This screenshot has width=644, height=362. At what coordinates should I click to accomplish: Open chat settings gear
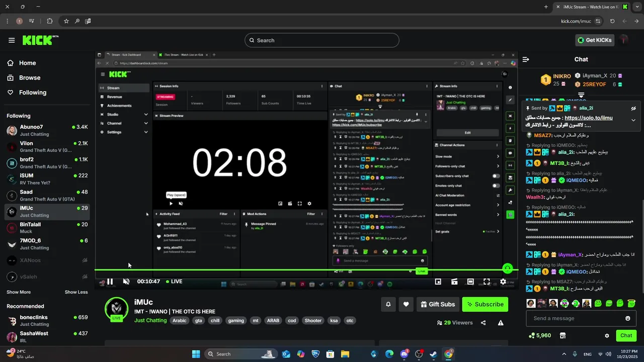coord(607,336)
